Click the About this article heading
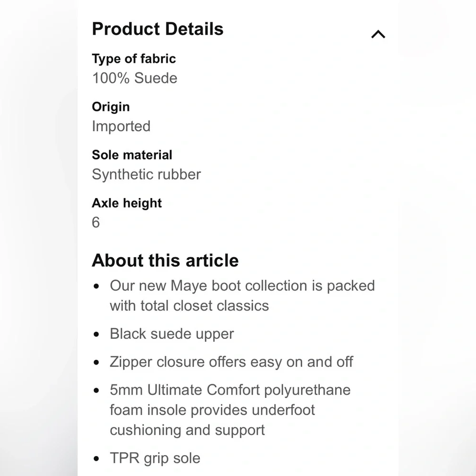This screenshot has width=476, height=476. click(165, 260)
